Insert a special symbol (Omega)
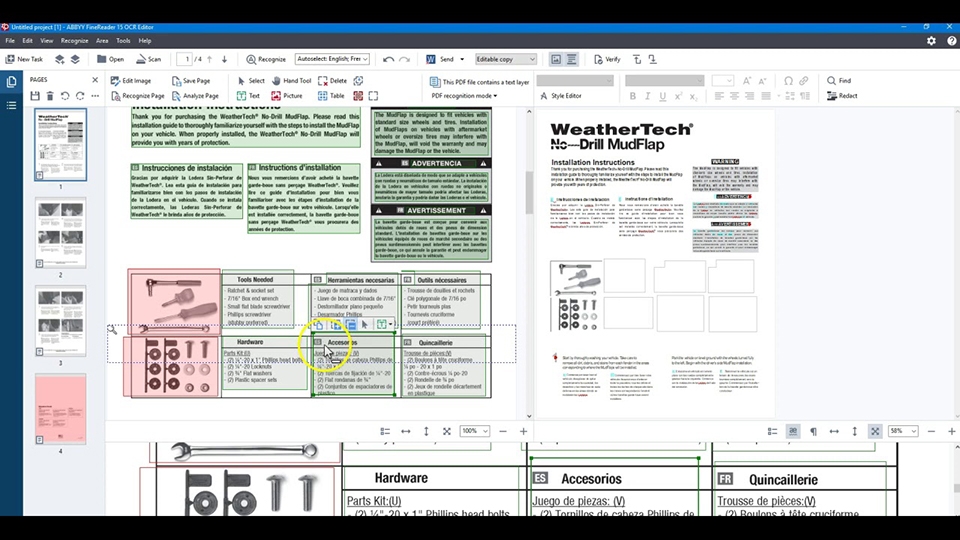This screenshot has height=540, width=960. point(789,81)
